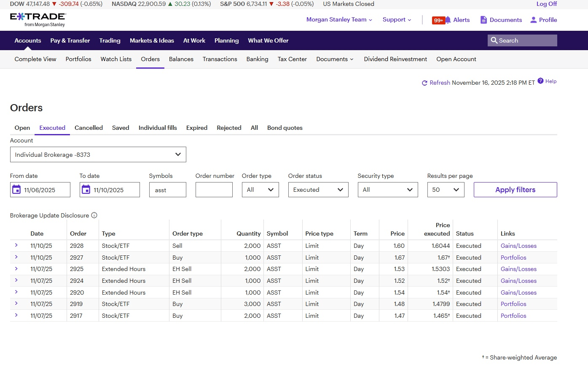The image size is (588, 373).
Task: Expand the Morgan Stanley Team menu
Action: pos(339,20)
